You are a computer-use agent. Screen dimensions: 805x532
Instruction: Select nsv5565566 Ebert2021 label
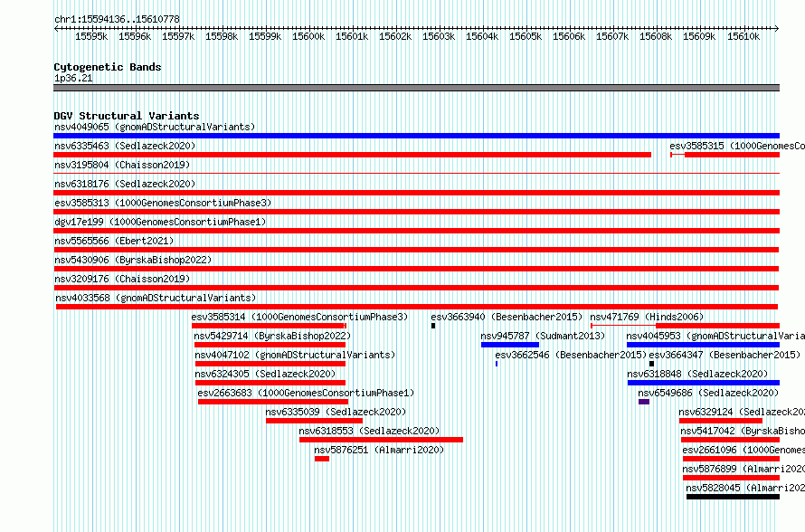coord(114,241)
